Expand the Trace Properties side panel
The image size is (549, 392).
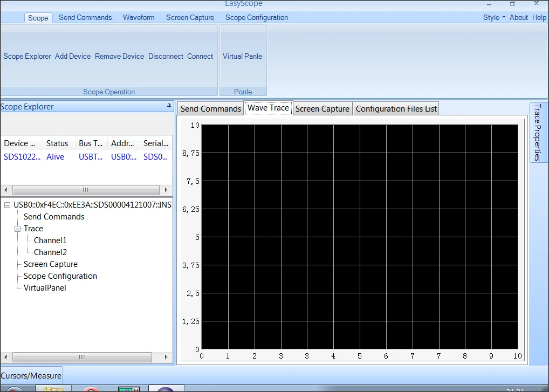(537, 132)
